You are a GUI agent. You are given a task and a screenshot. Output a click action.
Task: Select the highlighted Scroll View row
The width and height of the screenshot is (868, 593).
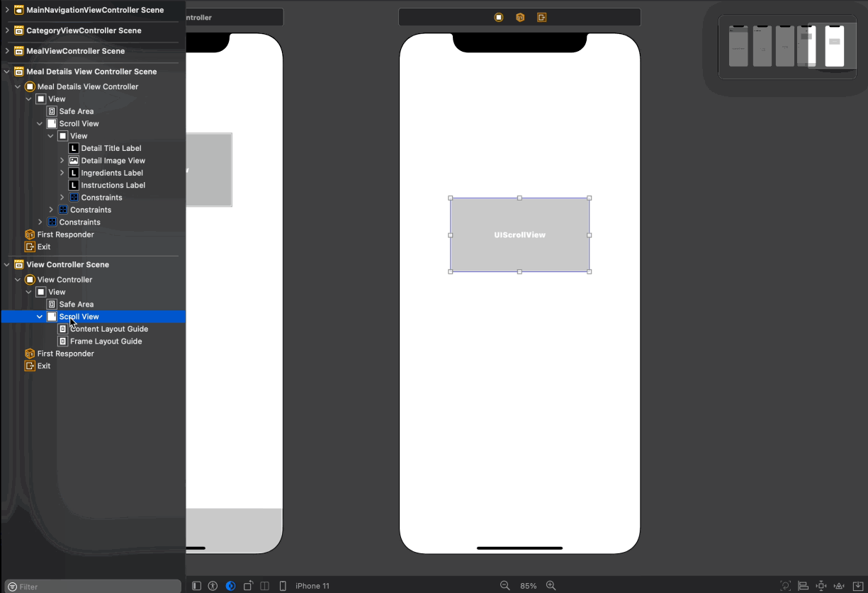click(x=93, y=317)
